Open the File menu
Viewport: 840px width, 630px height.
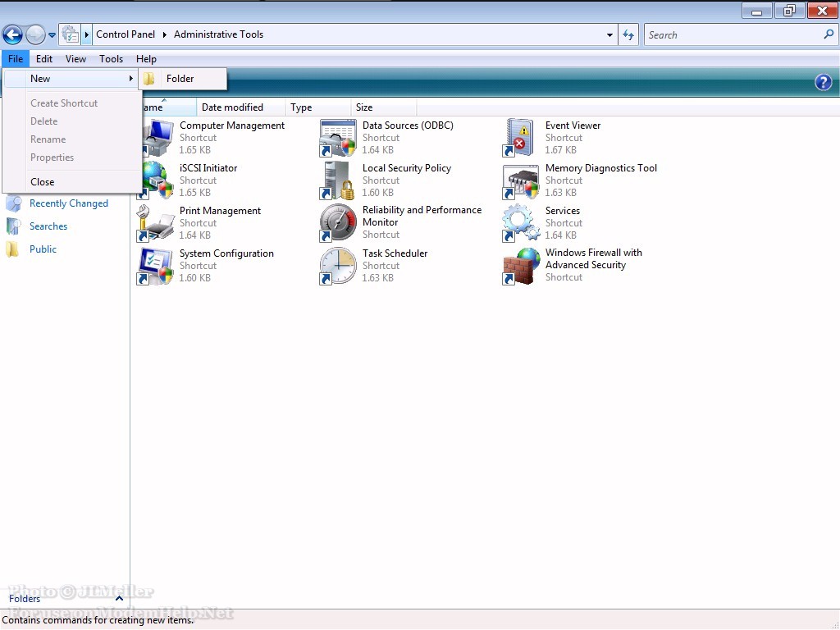coord(16,59)
